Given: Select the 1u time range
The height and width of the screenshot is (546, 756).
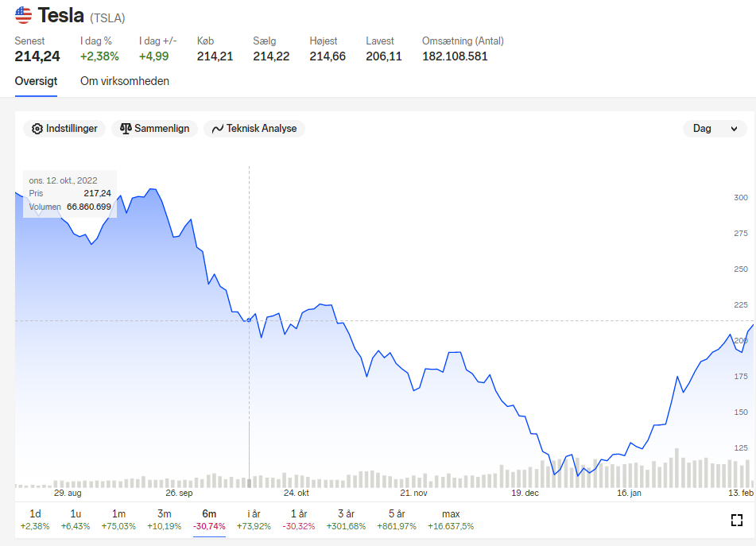Looking at the screenshot, I should click(x=76, y=520).
